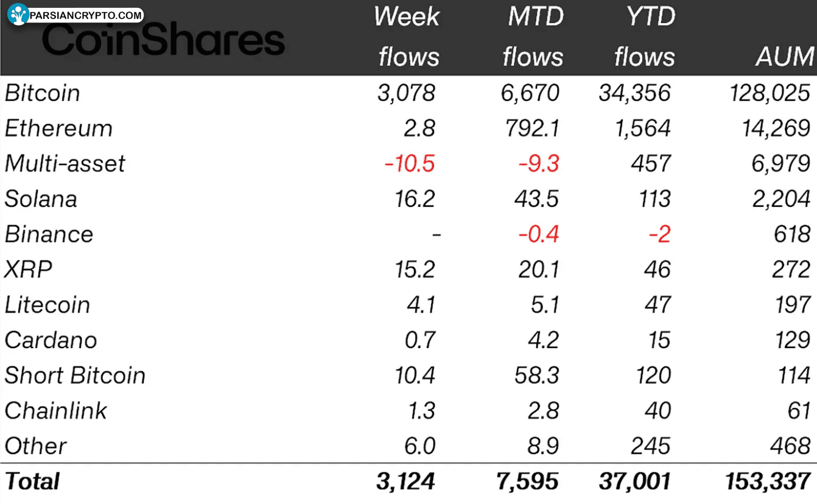Click the Total row label
The height and width of the screenshot is (504, 817).
coord(32,481)
